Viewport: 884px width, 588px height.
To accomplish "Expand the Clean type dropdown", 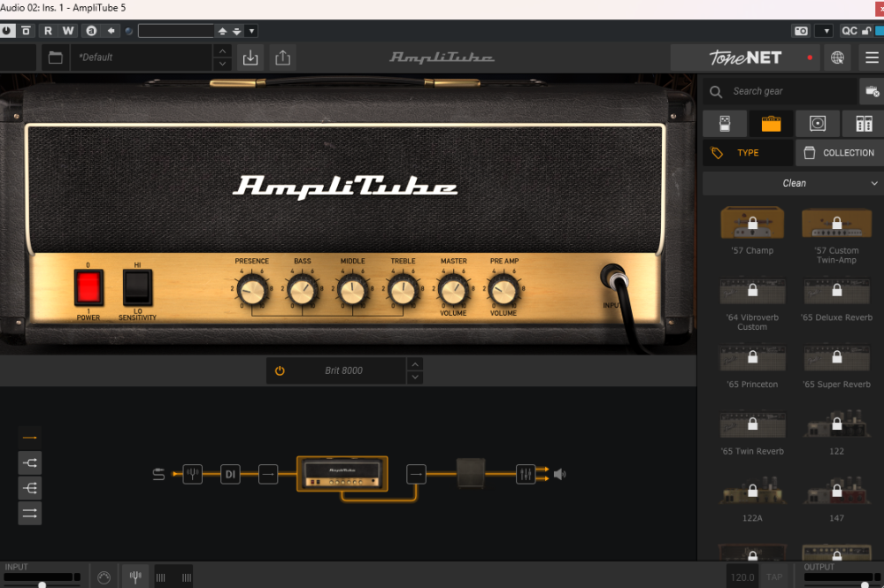I will click(x=793, y=183).
